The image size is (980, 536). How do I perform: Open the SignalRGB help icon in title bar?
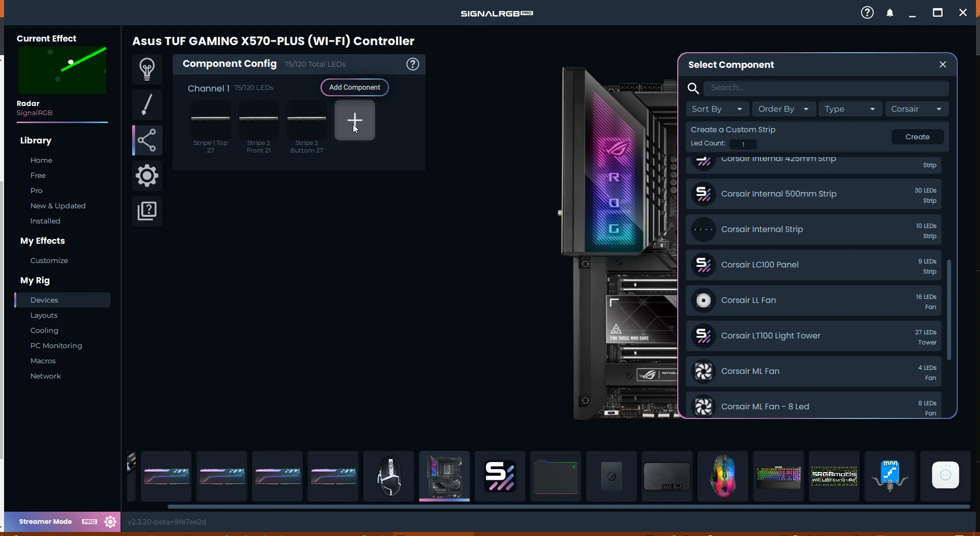pos(867,12)
